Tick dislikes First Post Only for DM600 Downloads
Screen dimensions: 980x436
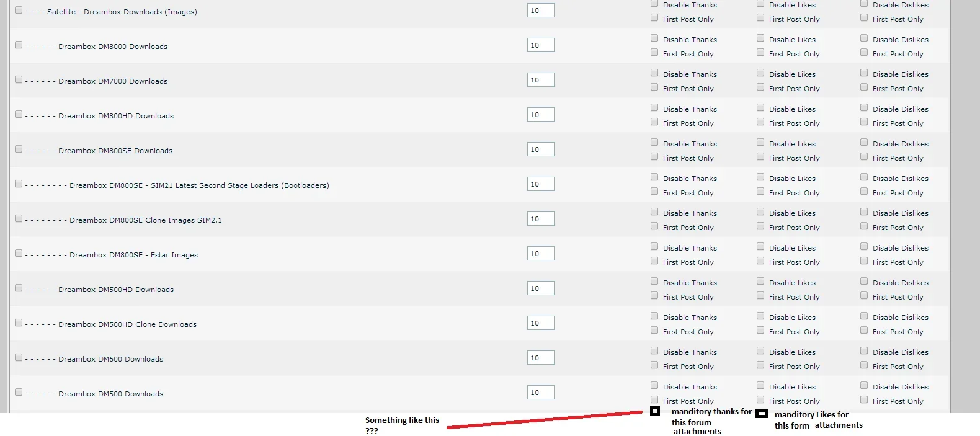tap(864, 365)
